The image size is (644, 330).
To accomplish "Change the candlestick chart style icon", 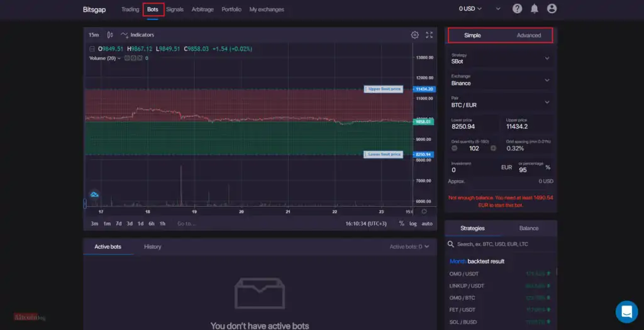I will (109, 35).
